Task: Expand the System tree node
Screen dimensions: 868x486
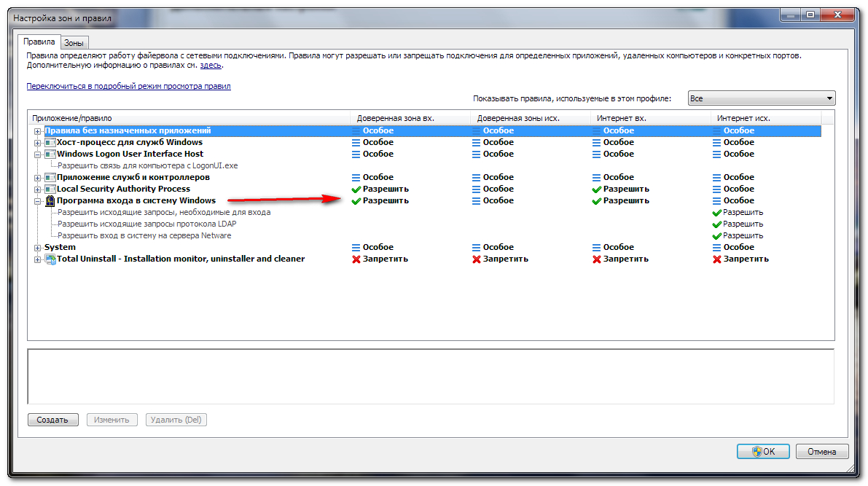Action: pyautogui.click(x=37, y=248)
